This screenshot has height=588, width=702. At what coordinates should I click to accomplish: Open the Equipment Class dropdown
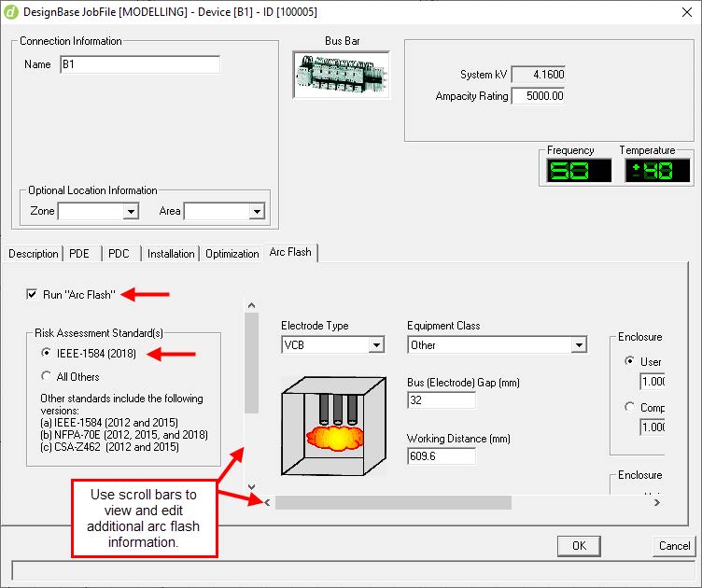(x=579, y=345)
